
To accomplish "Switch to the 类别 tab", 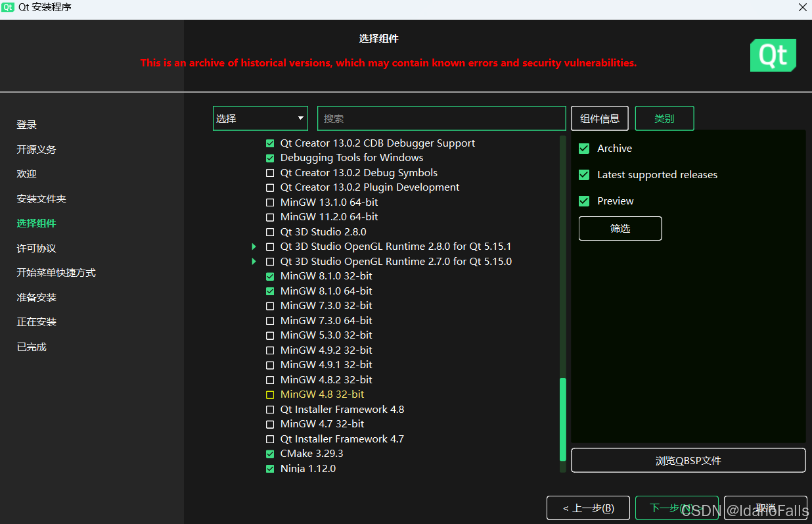I will 664,118.
